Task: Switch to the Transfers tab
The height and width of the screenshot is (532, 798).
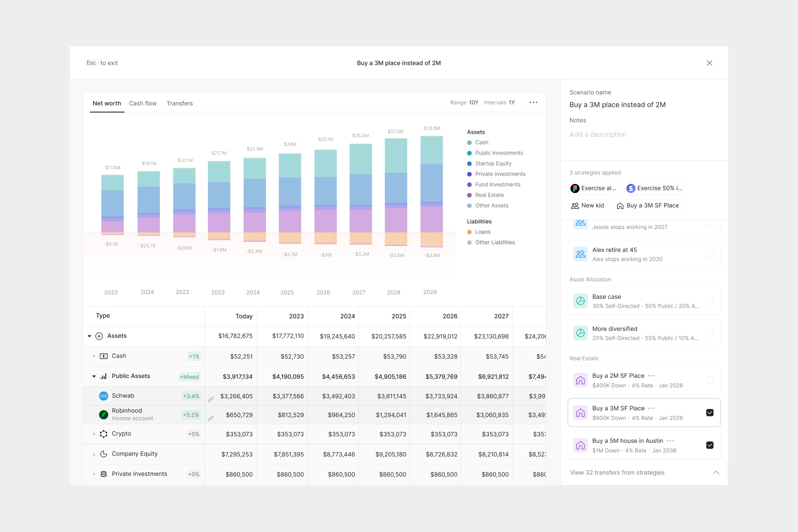Action: [x=180, y=103]
